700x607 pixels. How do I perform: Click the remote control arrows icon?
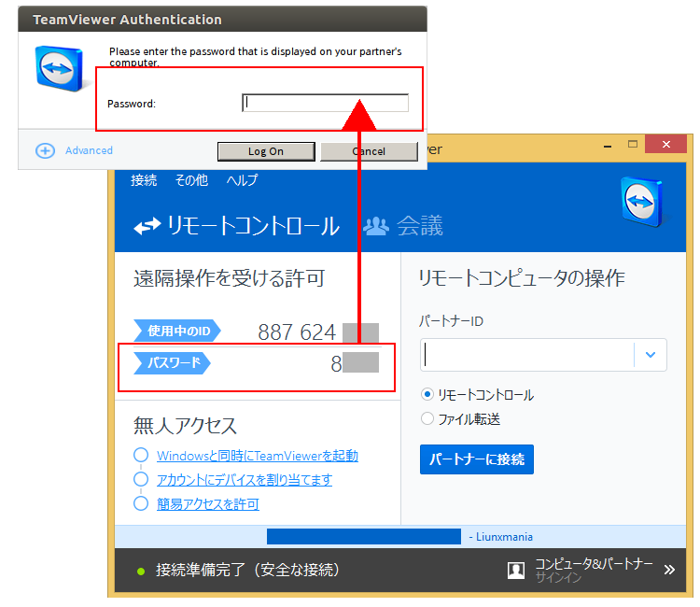147,226
